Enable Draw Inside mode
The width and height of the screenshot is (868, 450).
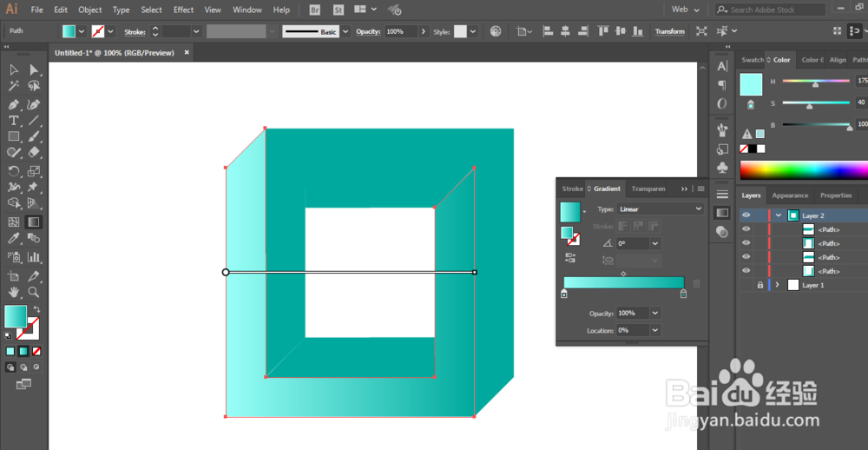click(37, 367)
